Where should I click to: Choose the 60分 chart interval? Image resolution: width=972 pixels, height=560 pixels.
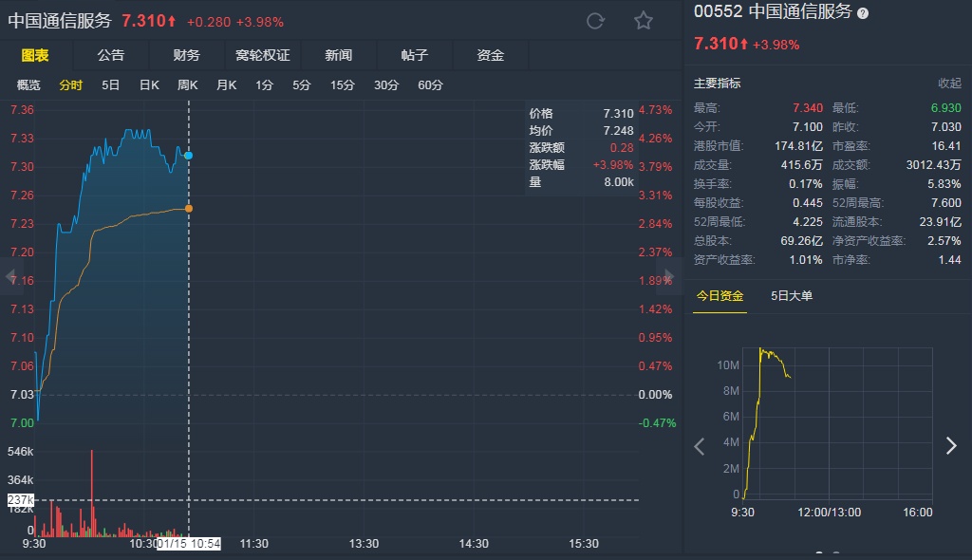[x=430, y=85]
